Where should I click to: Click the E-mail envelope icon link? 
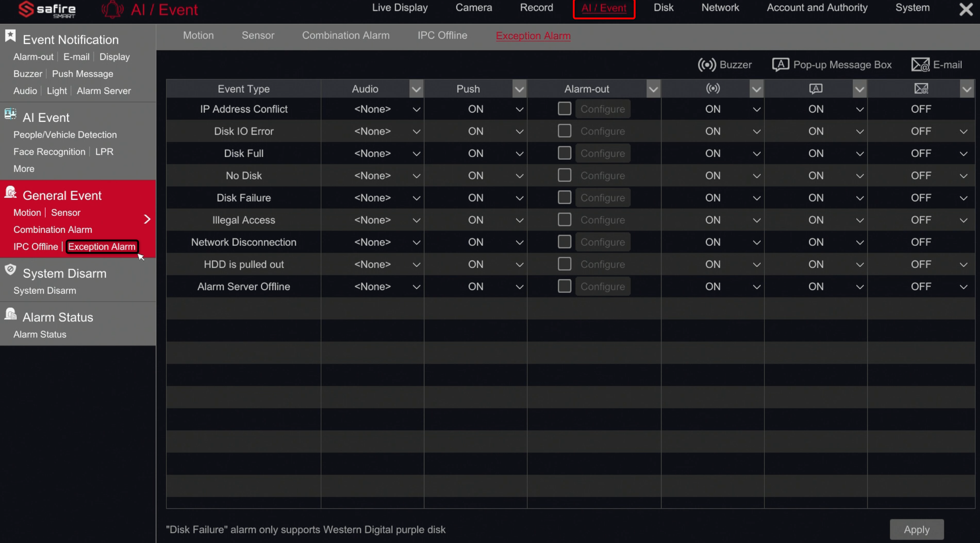[x=920, y=65]
